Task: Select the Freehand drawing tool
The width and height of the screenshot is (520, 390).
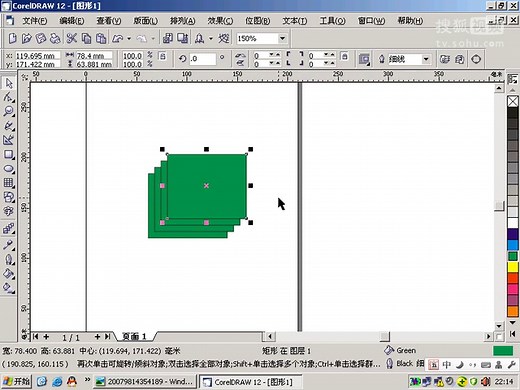Action: point(9,126)
